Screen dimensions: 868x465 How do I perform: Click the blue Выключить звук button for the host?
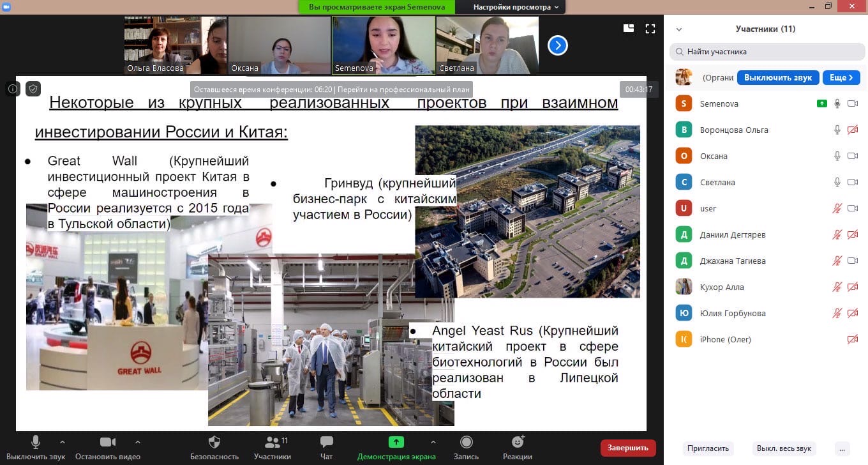[778, 77]
